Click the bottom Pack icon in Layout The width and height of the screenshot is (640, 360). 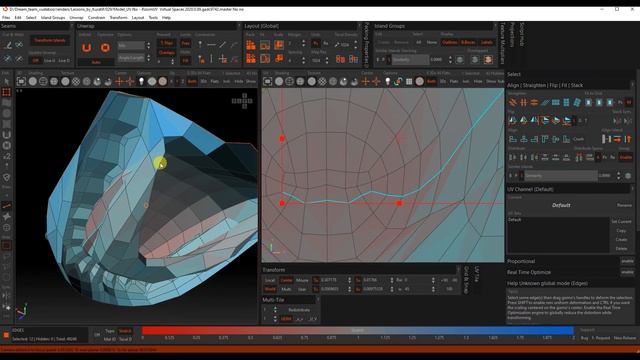251,59
